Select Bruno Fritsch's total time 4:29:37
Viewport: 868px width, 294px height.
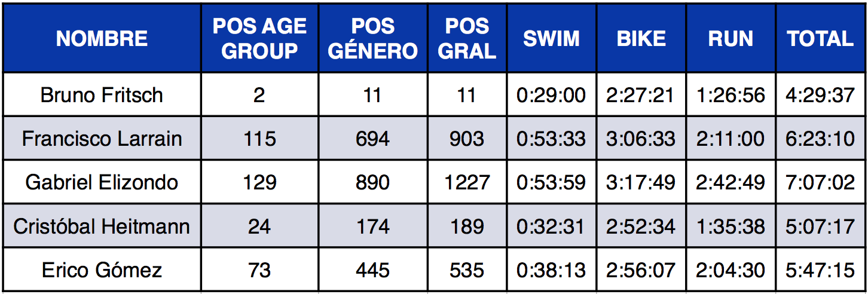820,95
